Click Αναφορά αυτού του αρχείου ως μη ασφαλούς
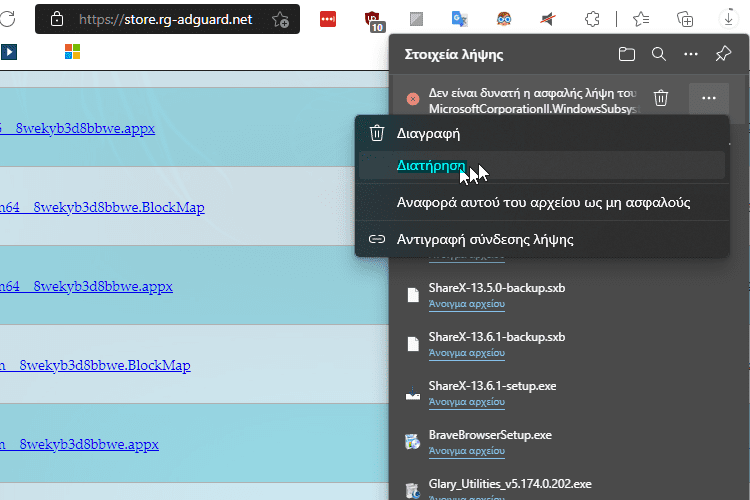This screenshot has height=500, width=750. (543, 202)
